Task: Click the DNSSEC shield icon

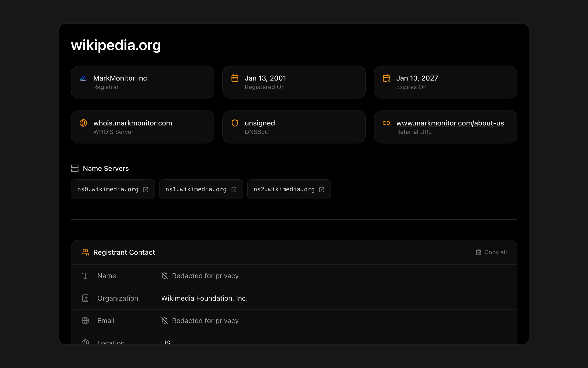Action: coord(235,123)
